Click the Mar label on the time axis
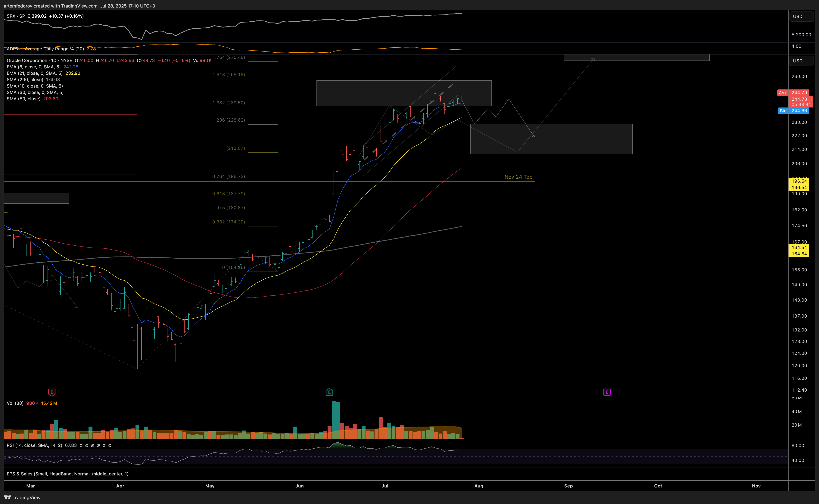Image resolution: width=819 pixels, height=504 pixels. tap(31, 486)
